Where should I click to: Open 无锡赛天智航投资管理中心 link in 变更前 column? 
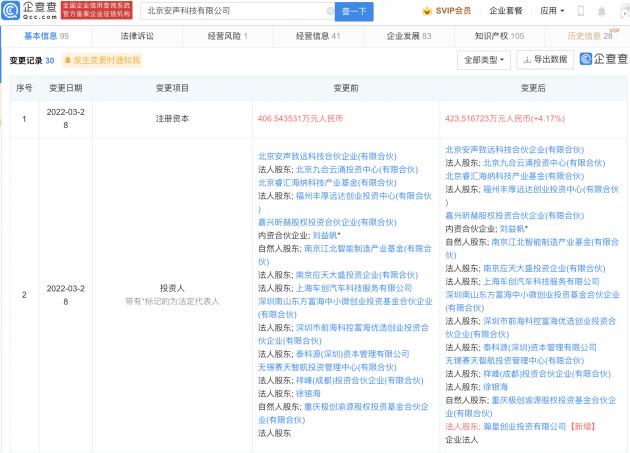pyautogui.click(x=327, y=367)
